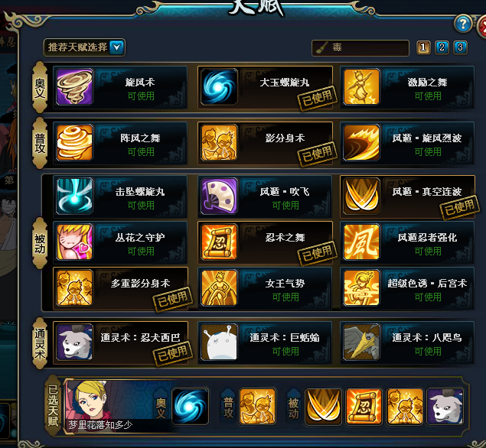
Task: Click the talent name input field
Action: point(360,47)
